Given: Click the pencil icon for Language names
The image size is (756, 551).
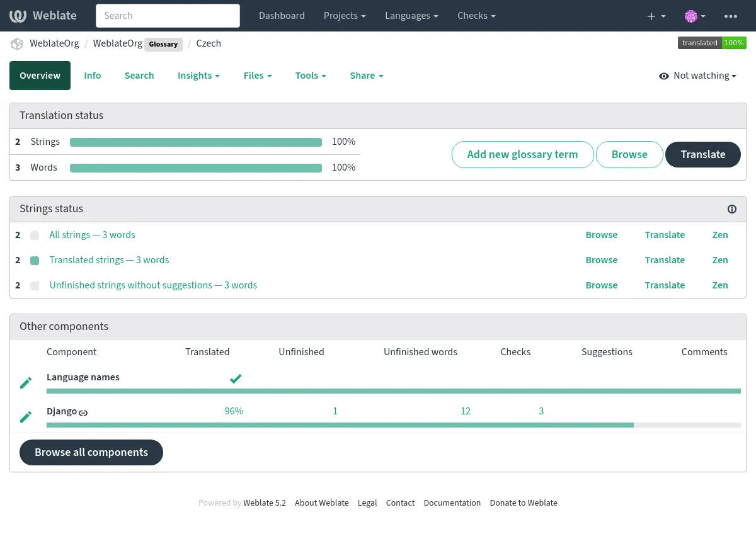Looking at the screenshot, I should coord(26,383).
